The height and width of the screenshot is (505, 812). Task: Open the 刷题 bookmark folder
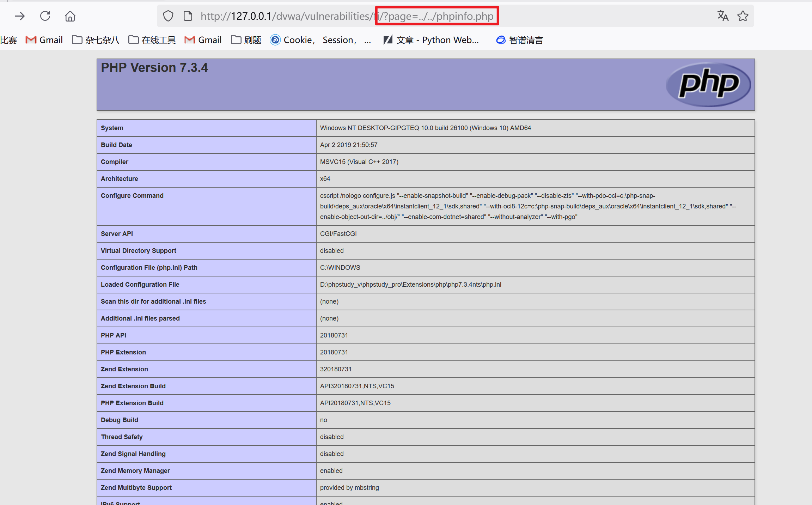pyautogui.click(x=246, y=40)
